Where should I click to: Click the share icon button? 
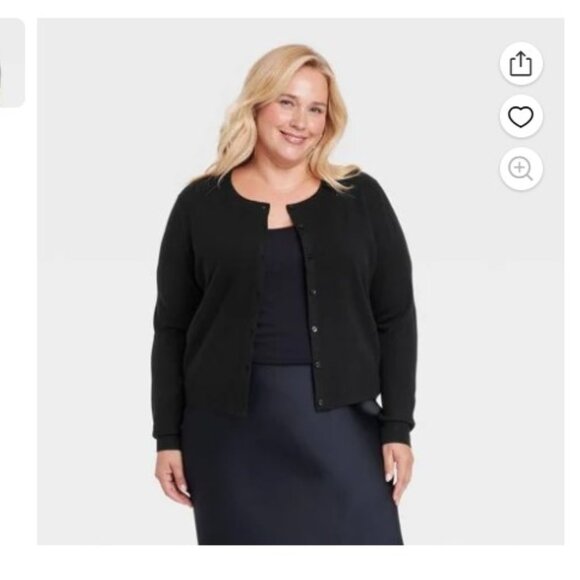[x=521, y=64]
